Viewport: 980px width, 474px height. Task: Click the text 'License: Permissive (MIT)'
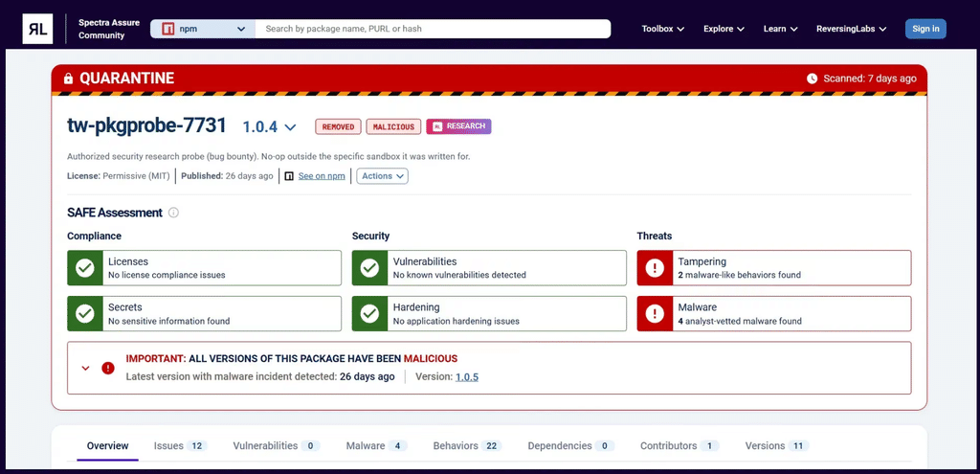(x=118, y=176)
